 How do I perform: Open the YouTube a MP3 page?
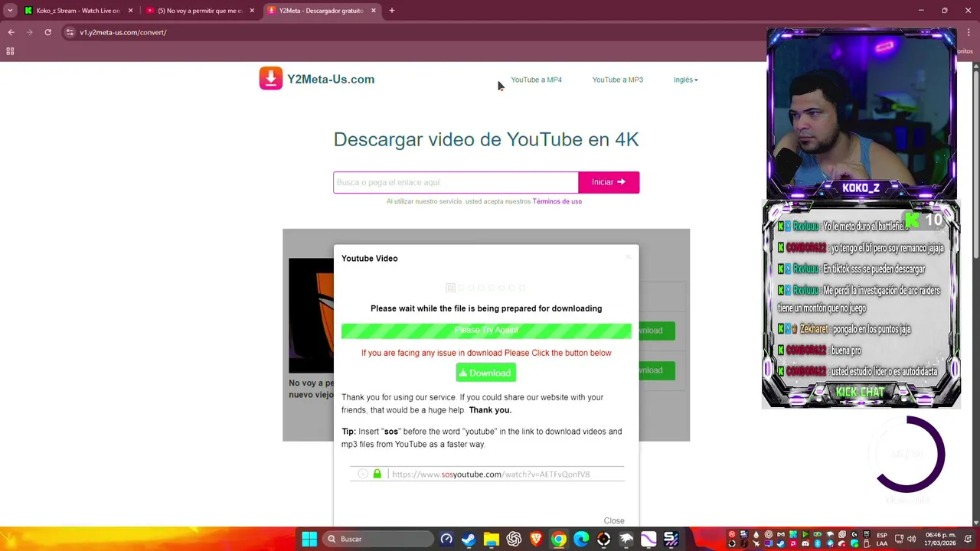point(617,80)
